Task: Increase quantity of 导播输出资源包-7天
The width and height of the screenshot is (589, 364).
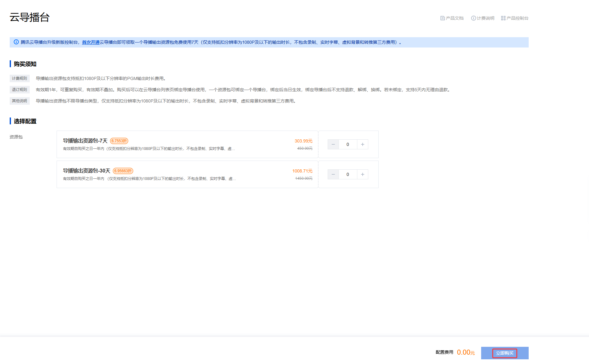Action: click(363, 144)
